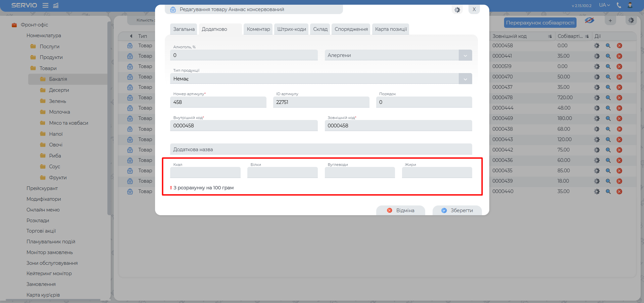Click the hamburger menu icon in header

click(45, 5)
